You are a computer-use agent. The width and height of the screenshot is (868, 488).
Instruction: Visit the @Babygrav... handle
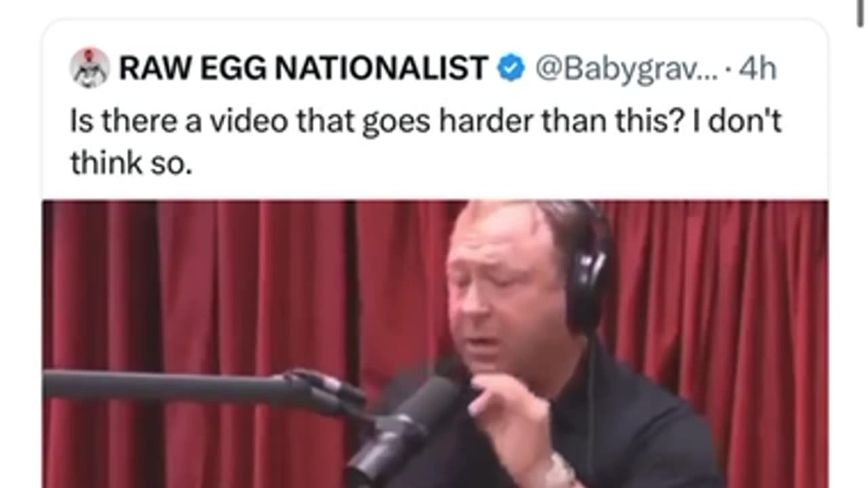pyautogui.click(x=627, y=69)
